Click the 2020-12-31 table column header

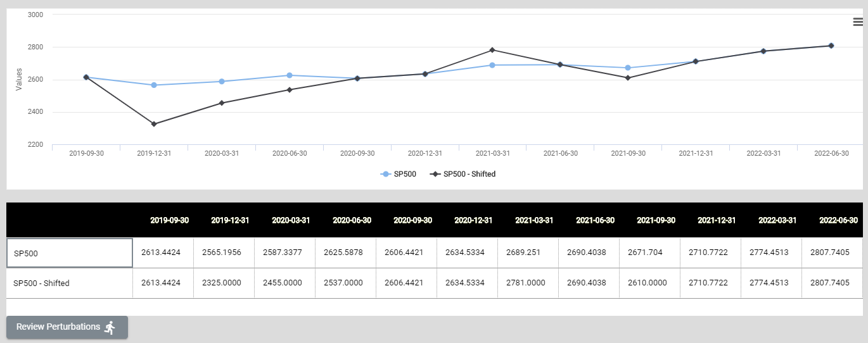[473, 220]
